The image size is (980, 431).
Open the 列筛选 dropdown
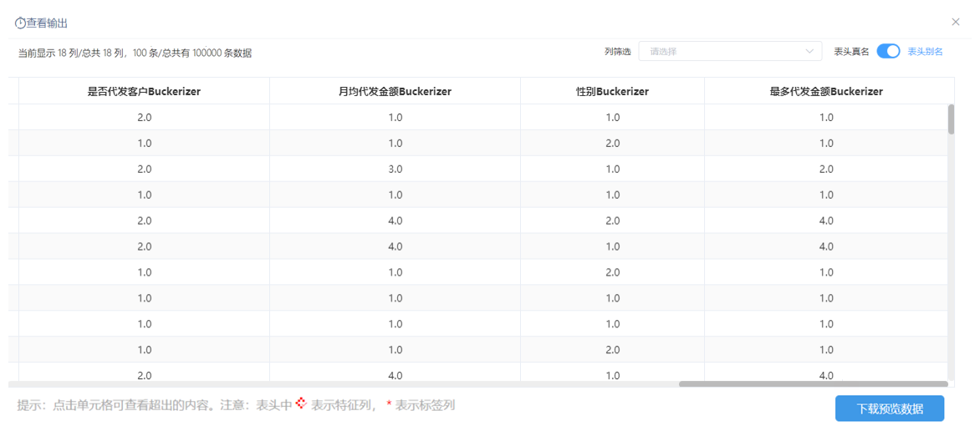729,51
